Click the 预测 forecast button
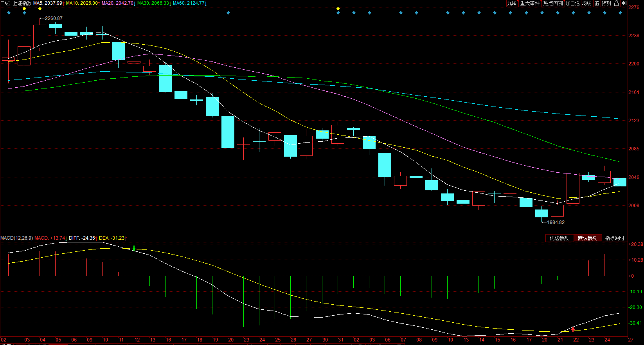The height and width of the screenshot is (345, 644). [x=606, y=3]
